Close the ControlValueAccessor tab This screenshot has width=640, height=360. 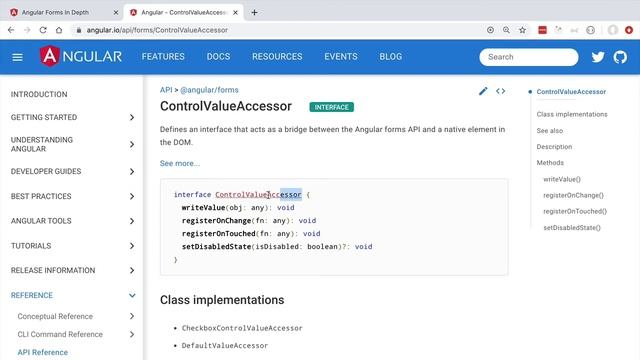coord(236,13)
